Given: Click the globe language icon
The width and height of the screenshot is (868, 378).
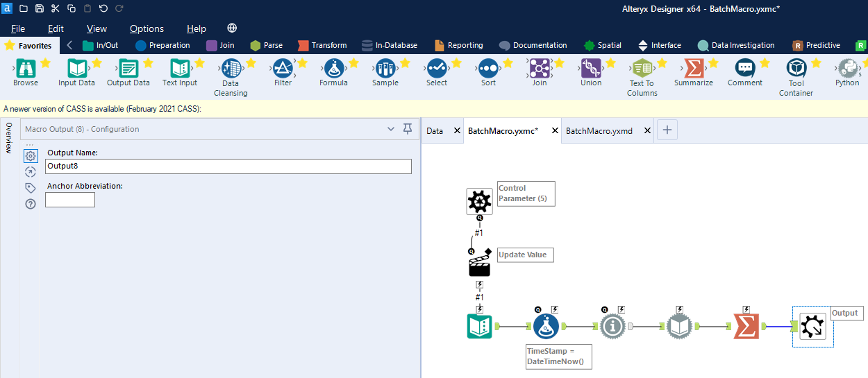Looking at the screenshot, I should (x=232, y=28).
